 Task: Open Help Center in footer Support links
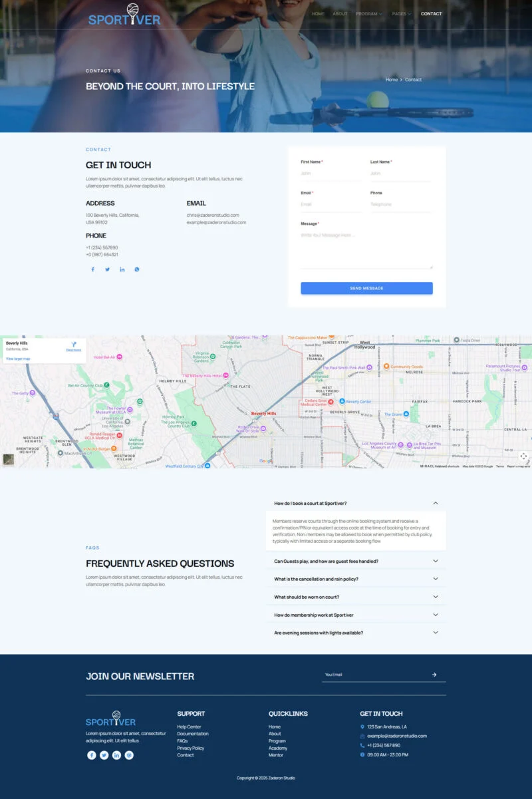(x=189, y=726)
